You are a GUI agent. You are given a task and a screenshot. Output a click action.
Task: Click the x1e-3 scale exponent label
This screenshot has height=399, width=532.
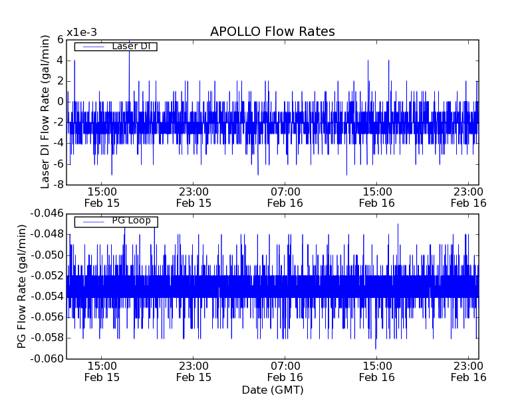pyautogui.click(x=82, y=33)
